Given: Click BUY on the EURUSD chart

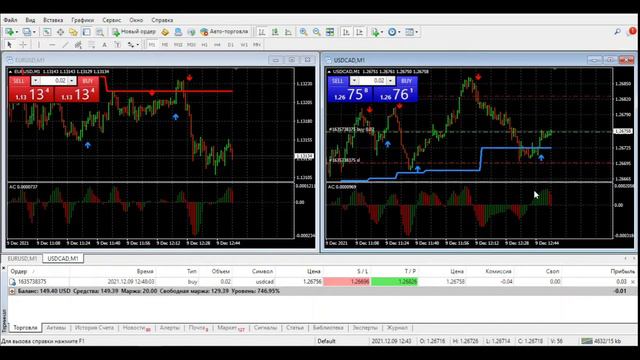Looking at the screenshot, I should [x=88, y=81].
